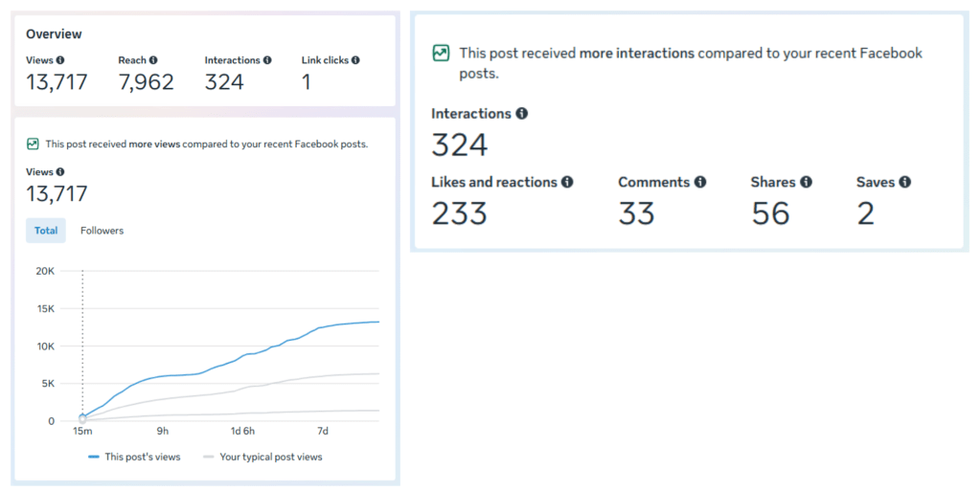Click the info icon beside Saves

(x=905, y=182)
